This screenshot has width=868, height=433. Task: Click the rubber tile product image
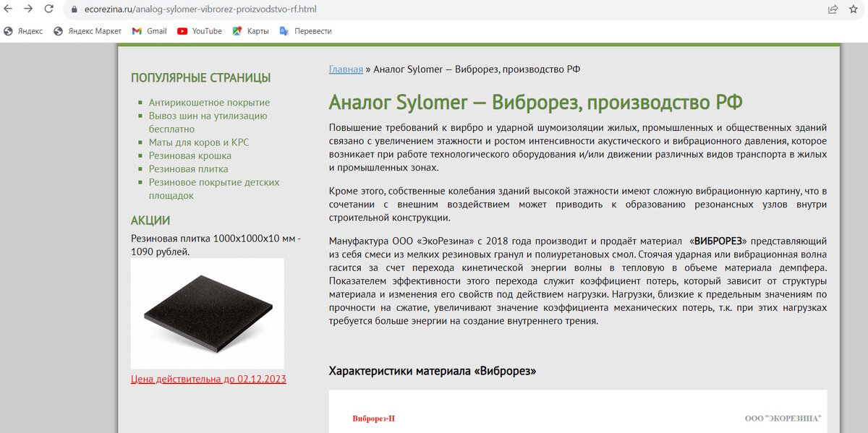(206, 312)
